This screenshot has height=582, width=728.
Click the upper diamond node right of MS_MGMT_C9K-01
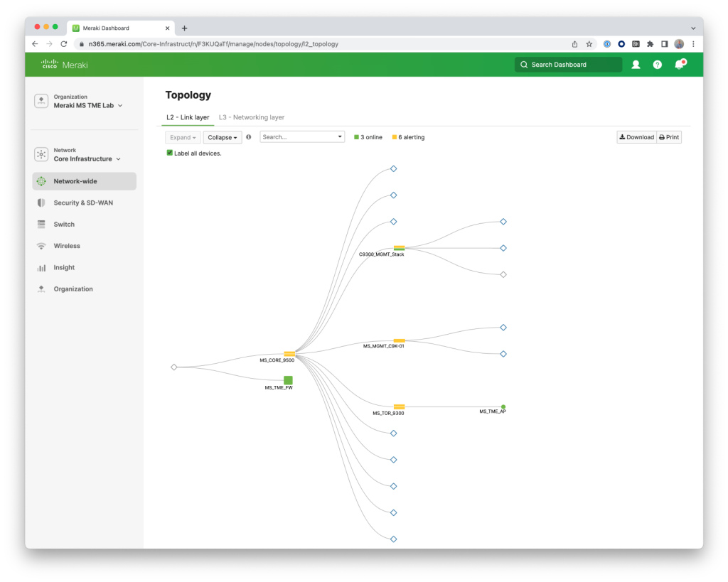(503, 327)
